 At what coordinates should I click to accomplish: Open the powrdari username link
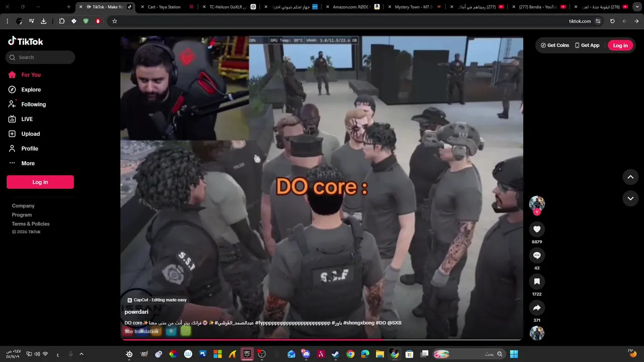[136, 312]
